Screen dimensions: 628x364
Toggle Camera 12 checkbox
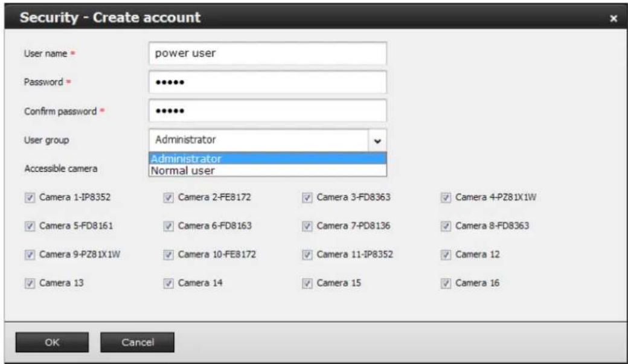click(x=446, y=255)
